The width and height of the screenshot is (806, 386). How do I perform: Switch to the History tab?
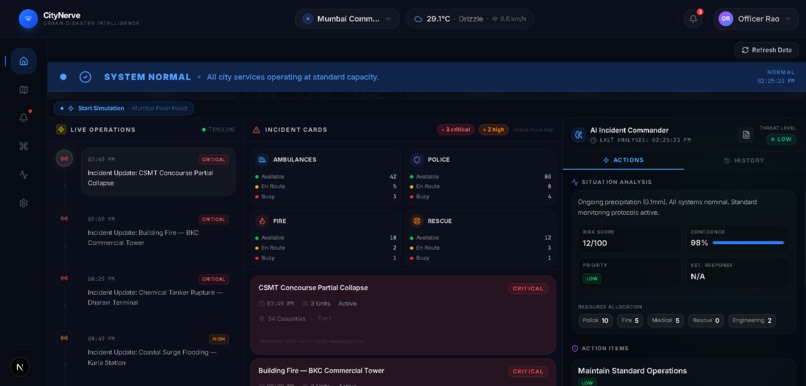click(744, 160)
